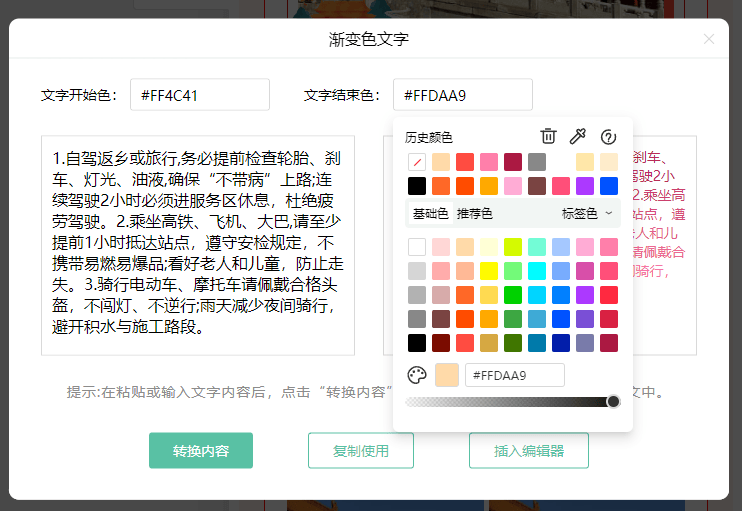The height and width of the screenshot is (511, 742).
Task: Select the eyedropper color picker tool
Action: (x=577, y=137)
